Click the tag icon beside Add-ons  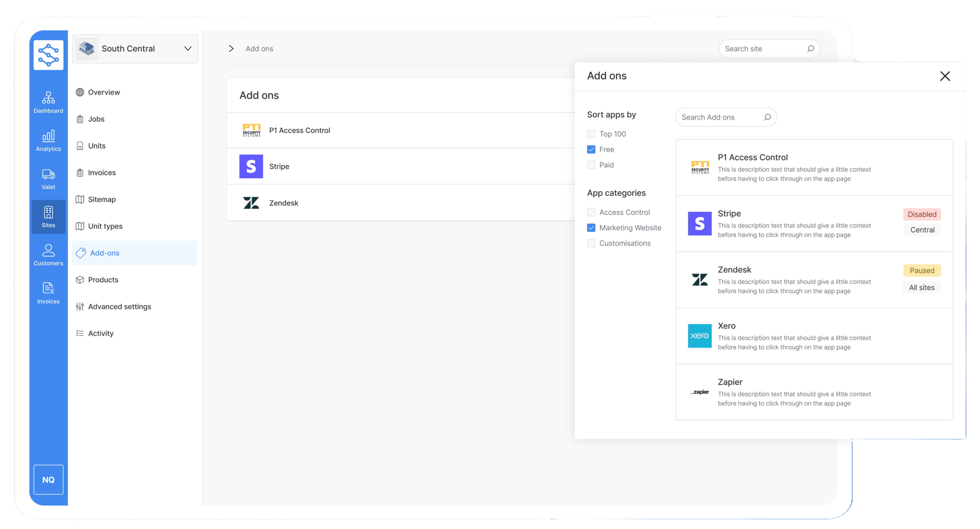coord(81,253)
